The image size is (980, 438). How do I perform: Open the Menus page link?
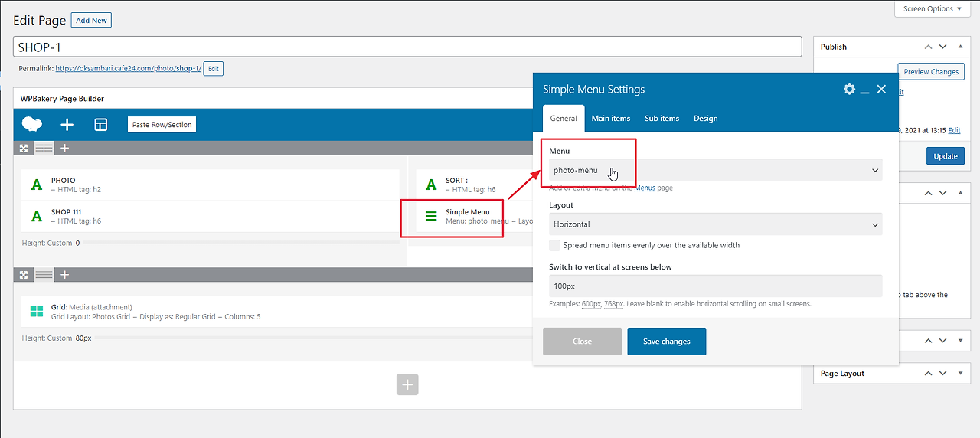tap(645, 188)
